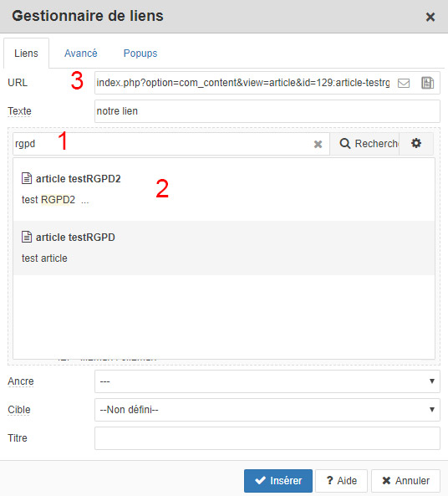Click the magnifier Recherche search button
The height and width of the screenshot is (496, 448).
[364, 144]
